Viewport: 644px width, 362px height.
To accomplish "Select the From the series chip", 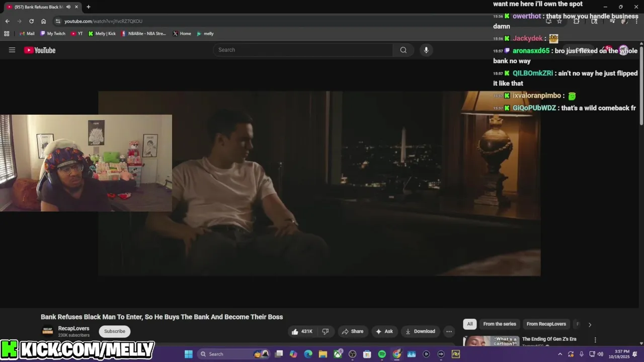I will [x=500, y=324].
